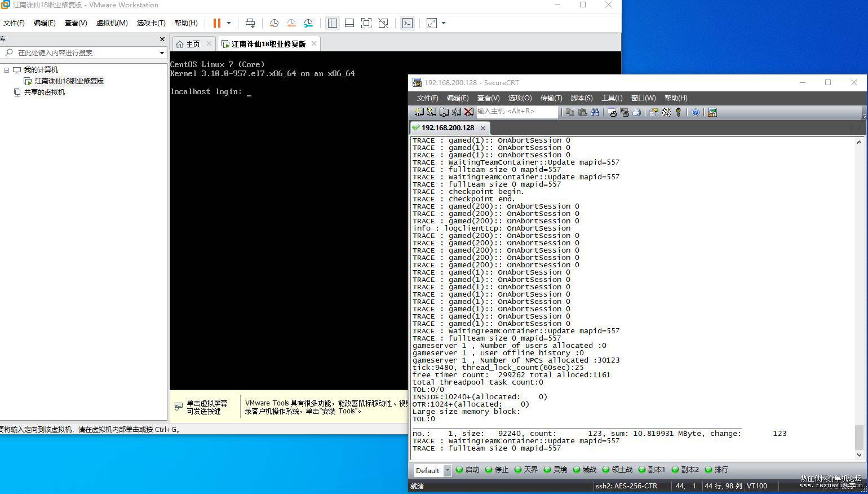The height and width of the screenshot is (494, 868).
Task: Open the SecureCRT help question mark icon
Action: coord(696,112)
